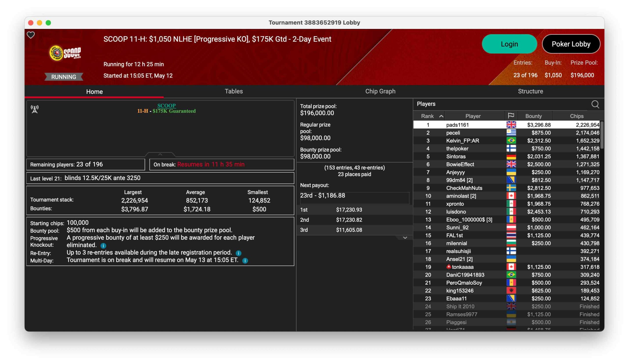Click tonkaaaa's red star badge icon

(449, 267)
